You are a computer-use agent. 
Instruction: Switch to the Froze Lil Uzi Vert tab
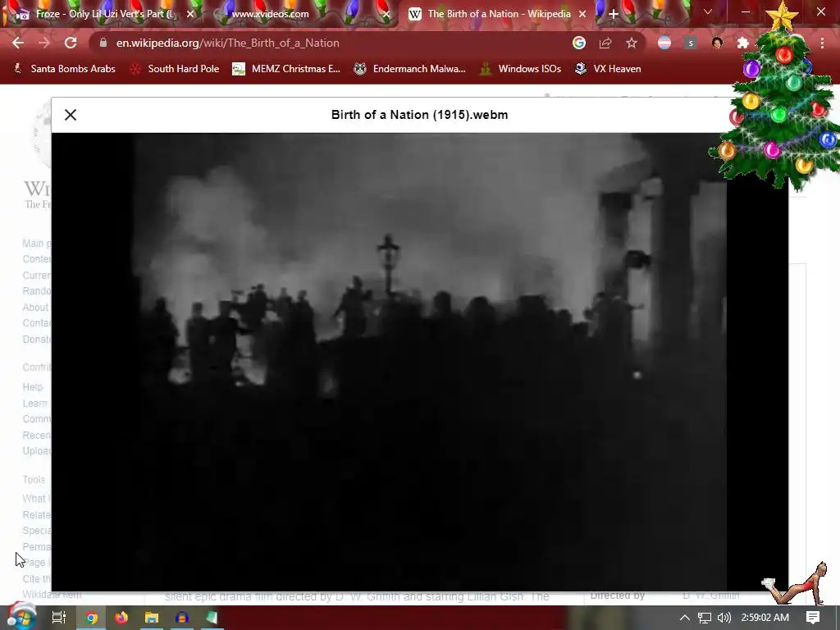[x=104, y=14]
